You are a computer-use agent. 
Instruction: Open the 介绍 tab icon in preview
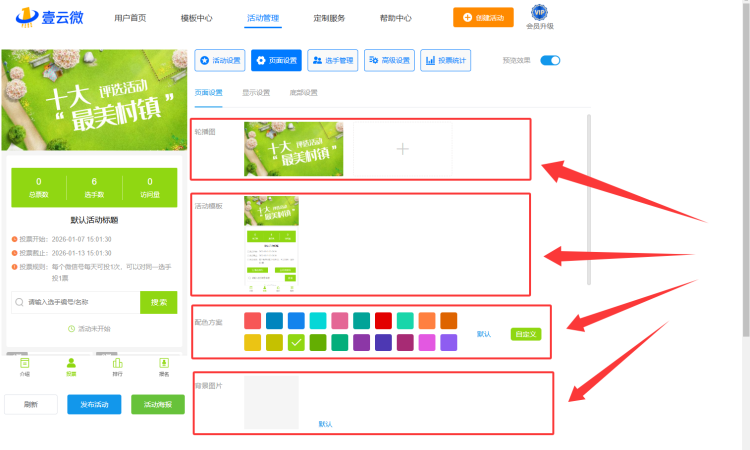(x=25, y=365)
